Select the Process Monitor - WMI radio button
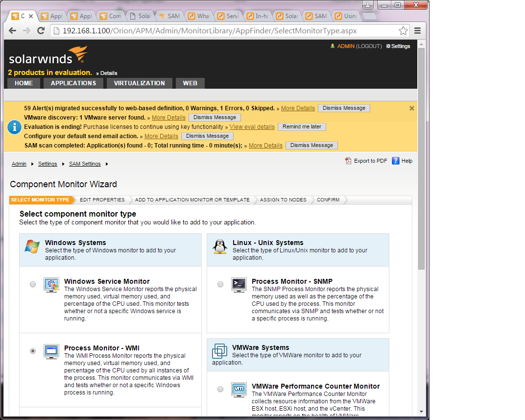Viewport: 525px width, 420px height. click(33, 351)
